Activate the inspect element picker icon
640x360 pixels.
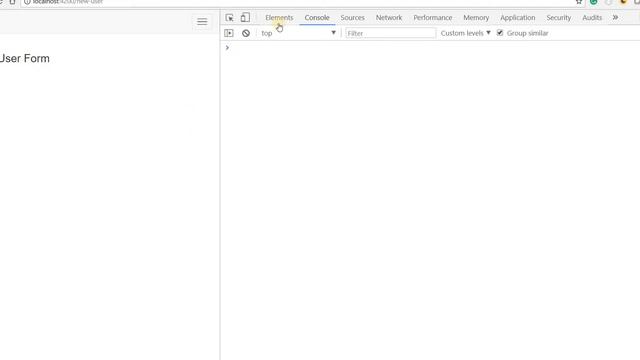pyautogui.click(x=229, y=18)
